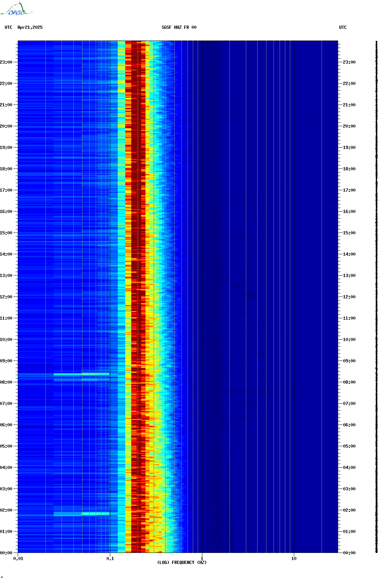Click the 06:00 label on the right time axis
Viewport: 392px width, 581px height.
[349, 425]
